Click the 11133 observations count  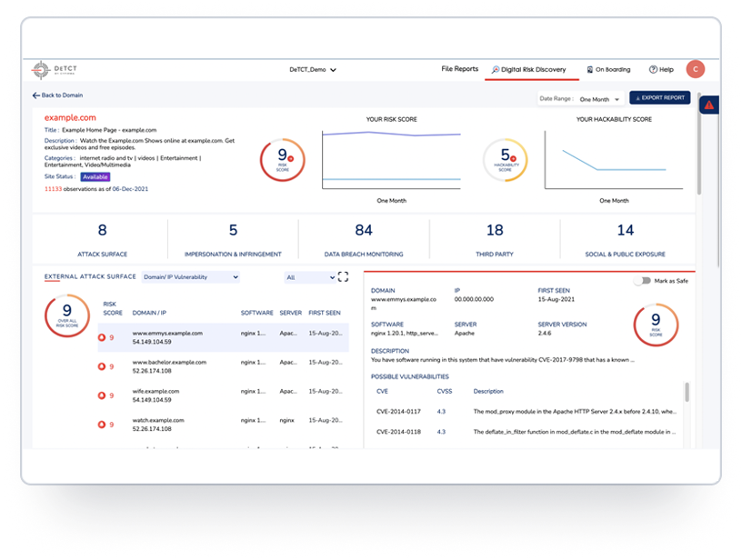coord(53,189)
